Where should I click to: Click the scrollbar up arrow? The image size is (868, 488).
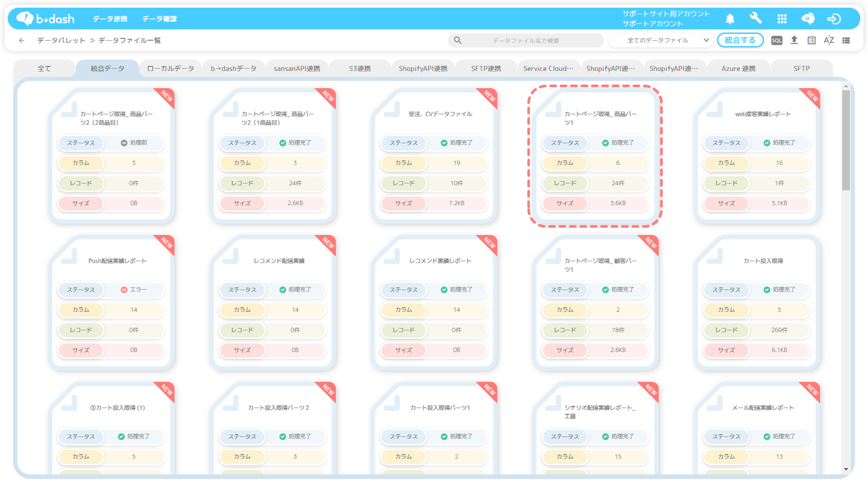click(x=846, y=86)
